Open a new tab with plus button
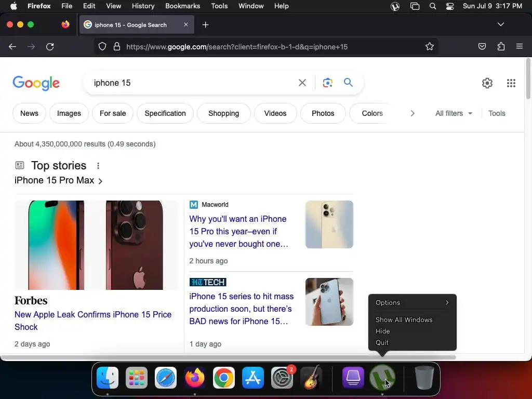Image resolution: width=532 pixels, height=399 pixels. (x=205, y=25)
